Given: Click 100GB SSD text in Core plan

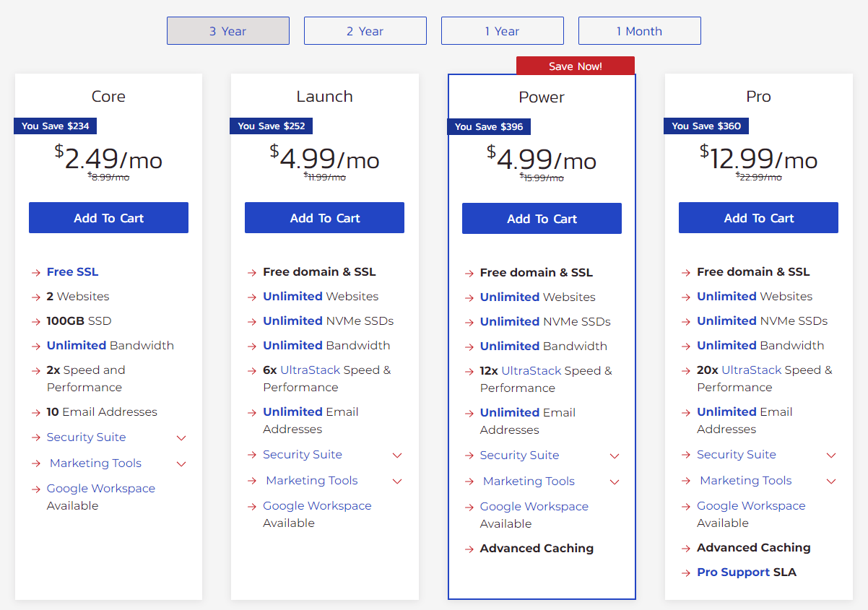Looking at the screenshot, I should coord(79,321).
